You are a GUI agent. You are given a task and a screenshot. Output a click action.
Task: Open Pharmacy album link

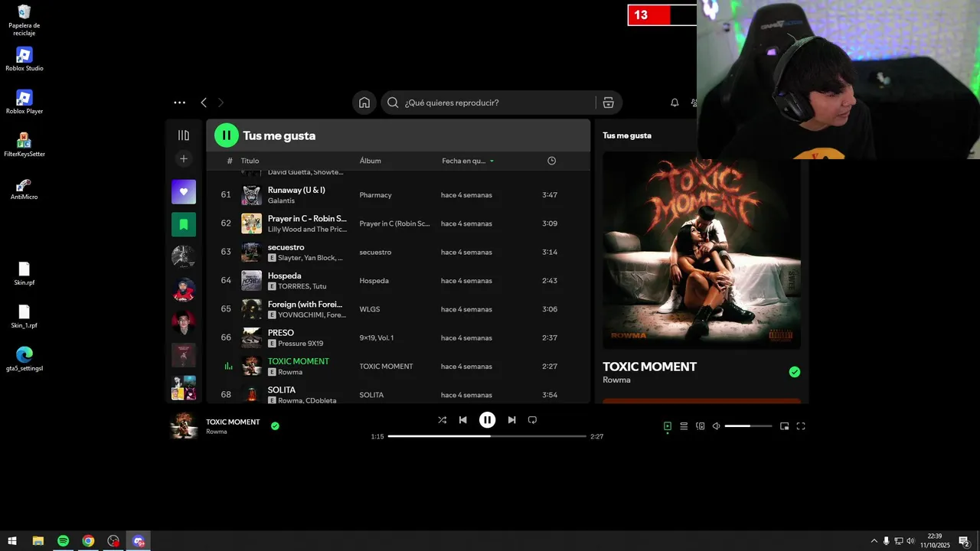(375, 195)
